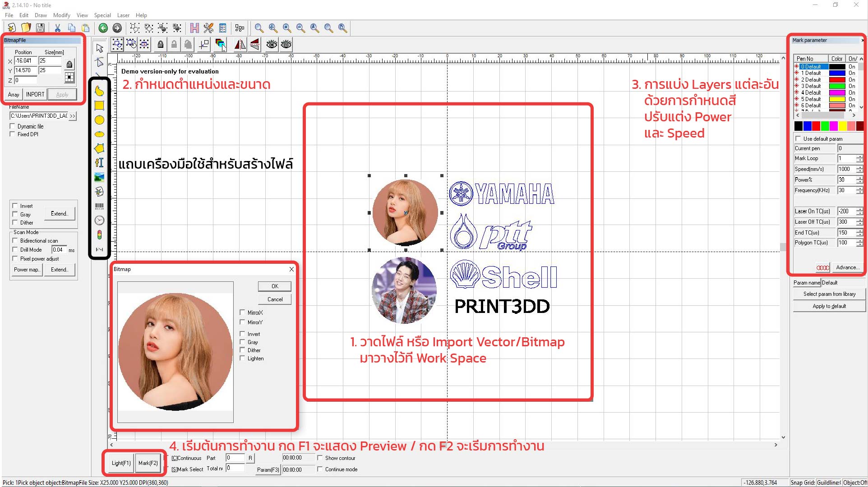Open the Special menu

[x=102, y=15]
